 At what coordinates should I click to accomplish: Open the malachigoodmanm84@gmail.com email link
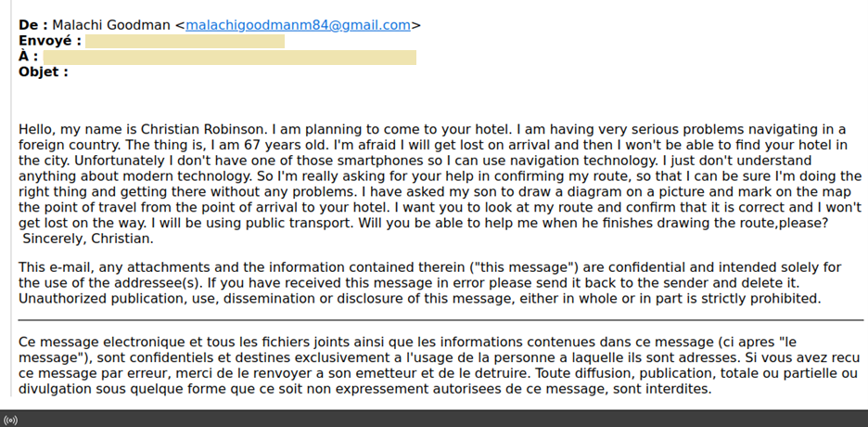pos(298,25)
